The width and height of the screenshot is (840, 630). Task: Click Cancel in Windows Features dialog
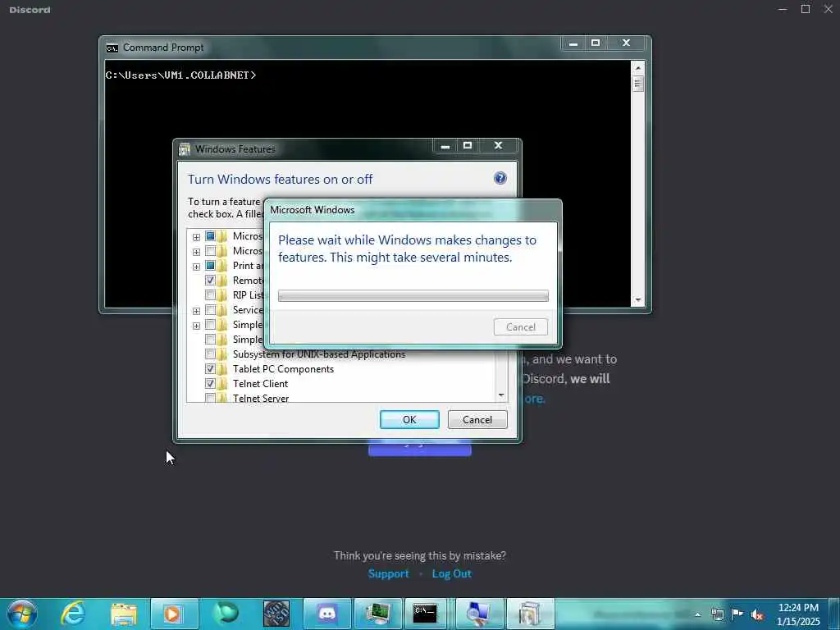[477, 419]
